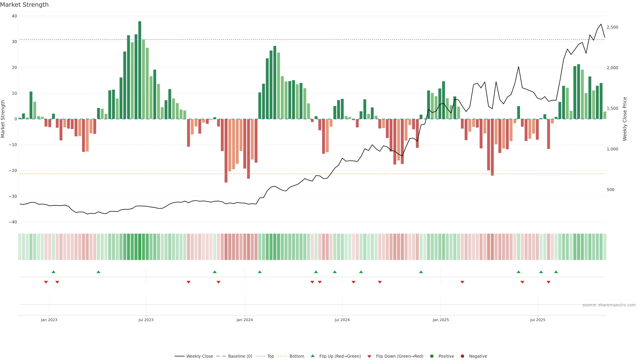
Task: Select the leftmost red flip-down triangle marker
Action: [46, 282]
